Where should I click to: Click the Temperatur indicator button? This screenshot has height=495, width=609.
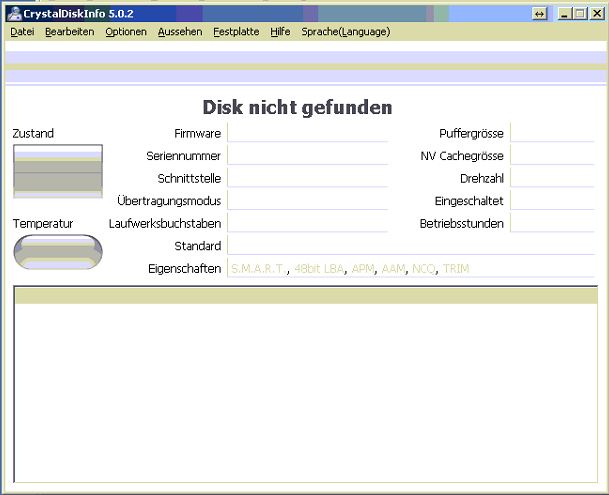tap(57, 250)
